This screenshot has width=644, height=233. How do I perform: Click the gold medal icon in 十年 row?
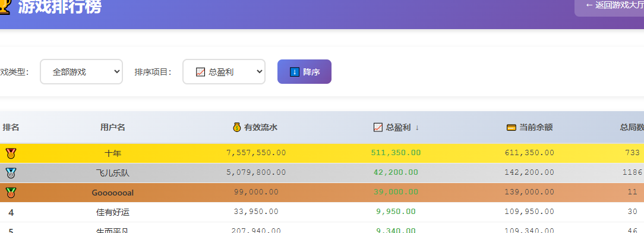tap(11, 153)
